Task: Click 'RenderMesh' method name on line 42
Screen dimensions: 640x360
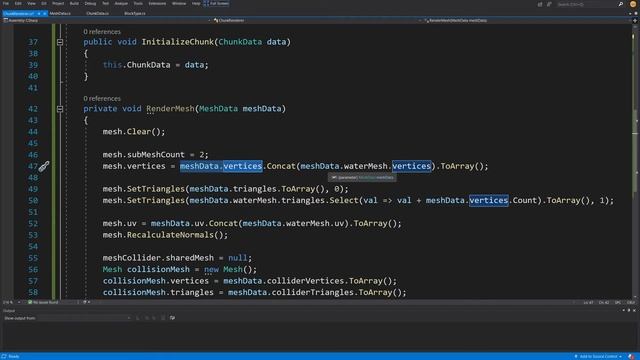Action: click(170, 109)
